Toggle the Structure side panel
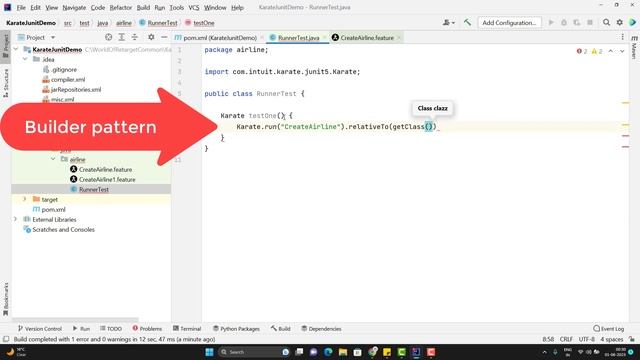 (6, 83)
